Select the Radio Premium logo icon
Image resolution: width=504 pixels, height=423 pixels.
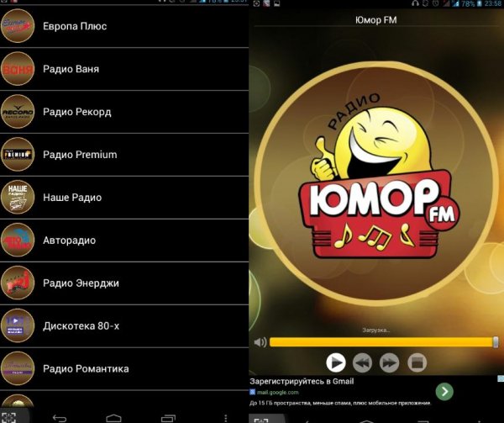coord(18,154)
